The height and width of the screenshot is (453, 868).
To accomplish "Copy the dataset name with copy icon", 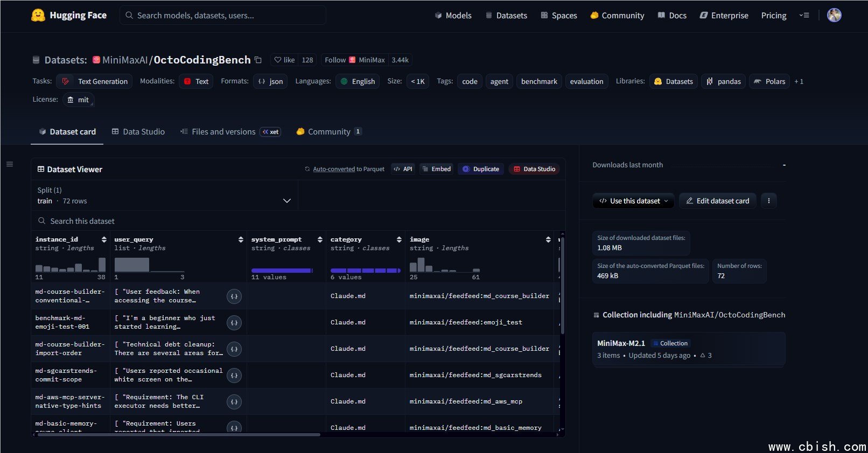I will pyautogui.click(x=258, y=60).
